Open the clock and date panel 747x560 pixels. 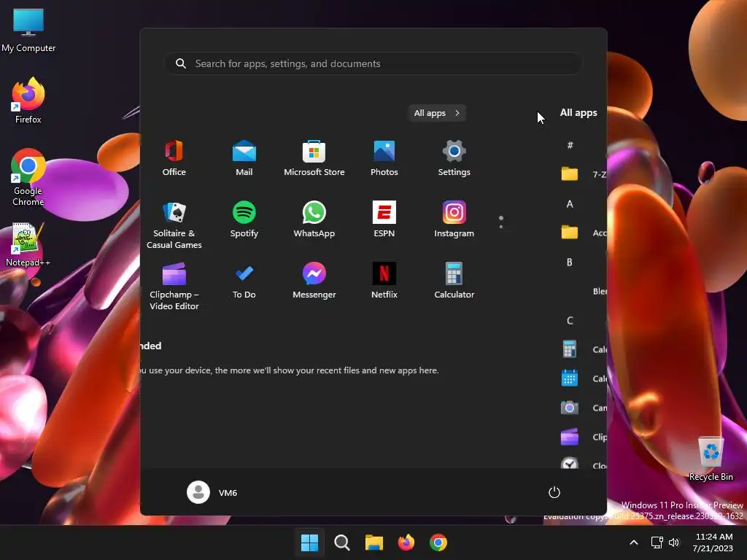coord(713,542)
